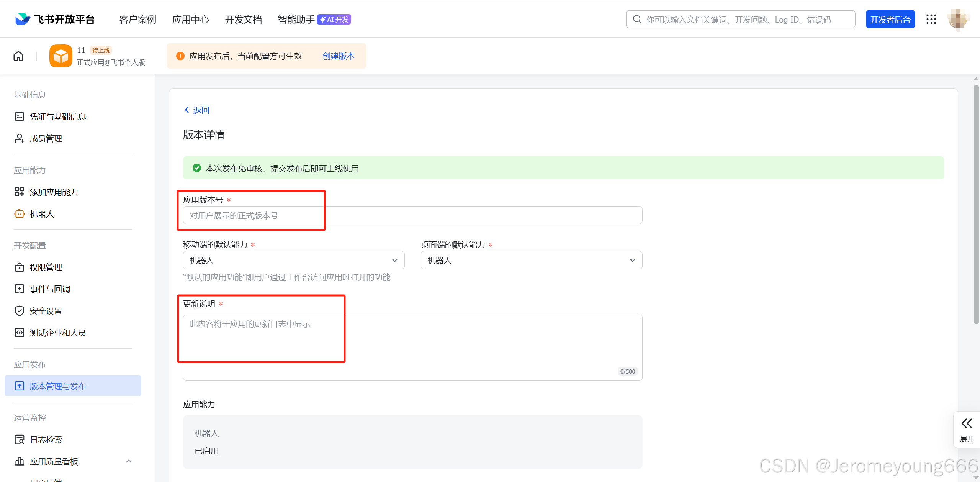Image resolution: width=980 pixels, height=482 pixels.
Task: Click the 创建版本 link
Action: pyautogui.click(x=338, y=56)
